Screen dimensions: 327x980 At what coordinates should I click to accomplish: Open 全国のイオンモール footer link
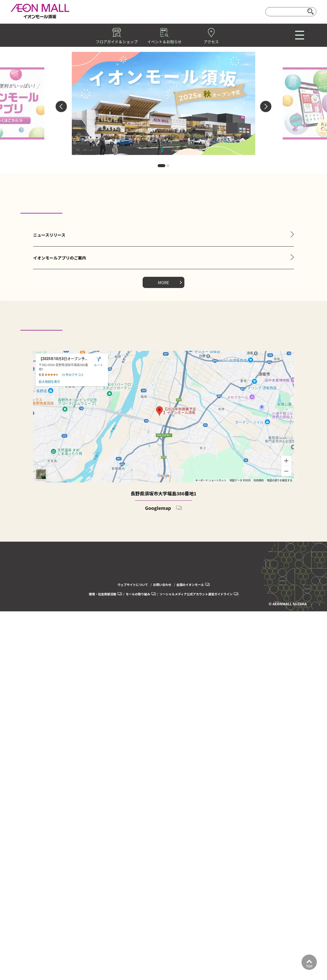coord(193,585)
